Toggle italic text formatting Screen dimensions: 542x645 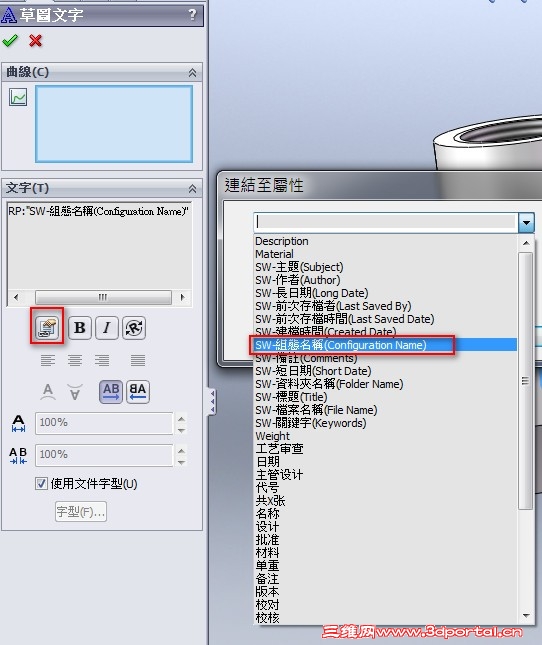pyautogui.click(x=107, y=327)
